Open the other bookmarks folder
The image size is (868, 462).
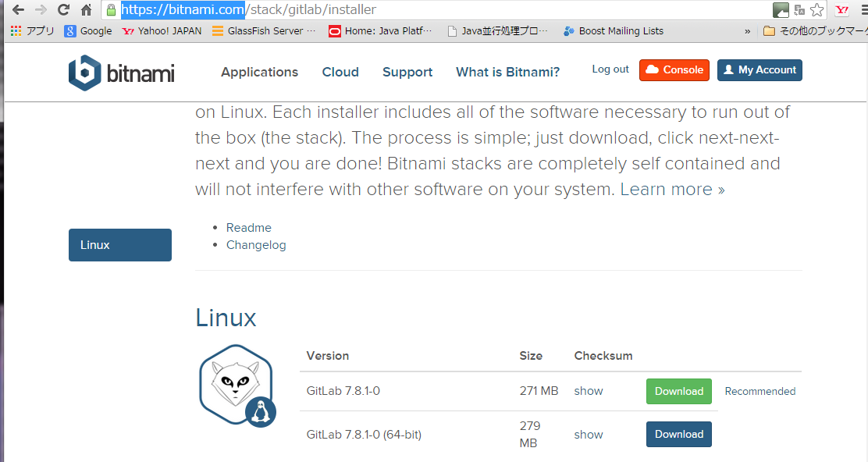[x=815, y=31]
